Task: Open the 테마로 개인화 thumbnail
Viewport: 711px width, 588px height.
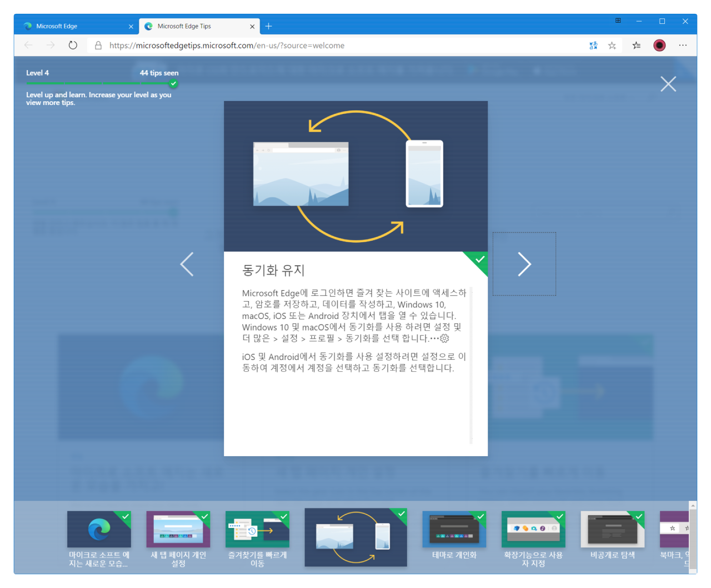Action: 454,536
